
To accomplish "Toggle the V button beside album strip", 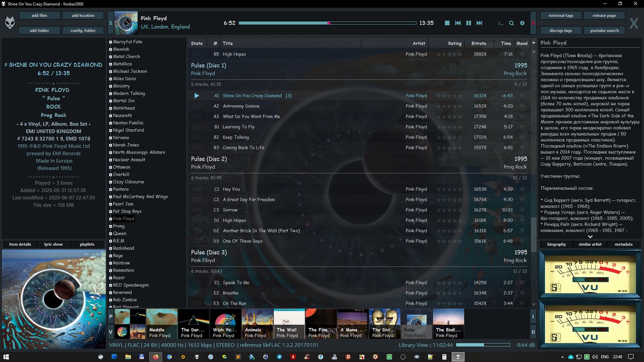I will pos(111,332).
